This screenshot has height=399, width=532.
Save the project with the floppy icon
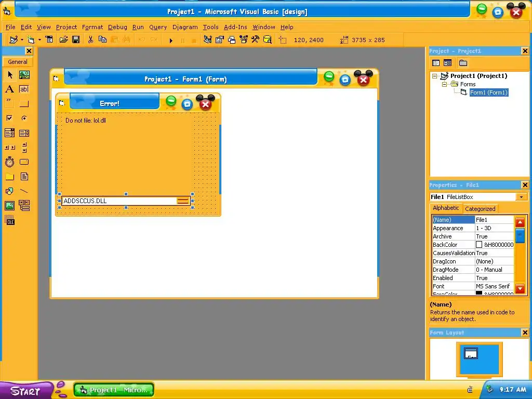pos(76,39)
